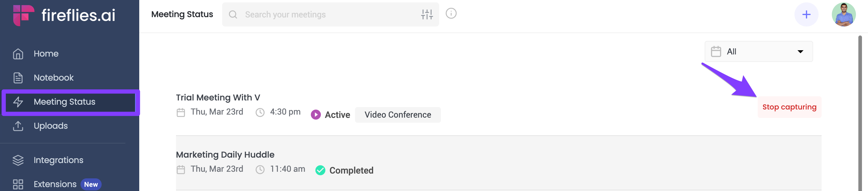This screenshot has height=191, width=868.
Task: Open the All date filter dropdown
Action: point(759,51)
